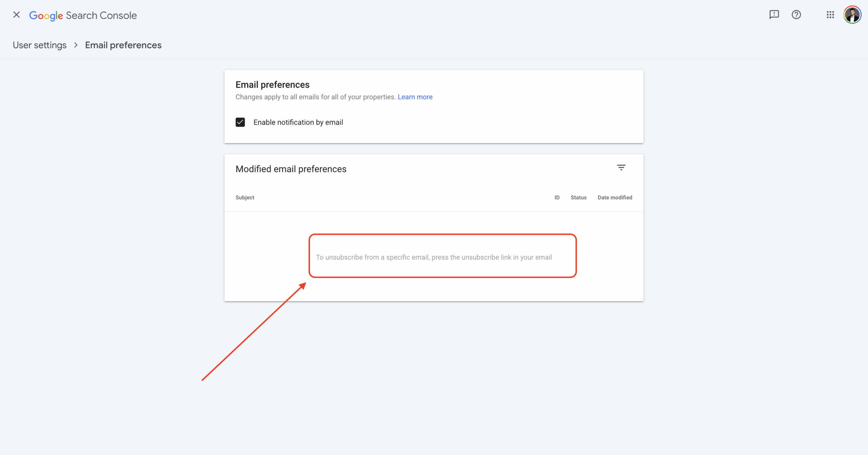Click the breadcrumb chevron separator arrow
868x455 pixels.
point(76,45)
